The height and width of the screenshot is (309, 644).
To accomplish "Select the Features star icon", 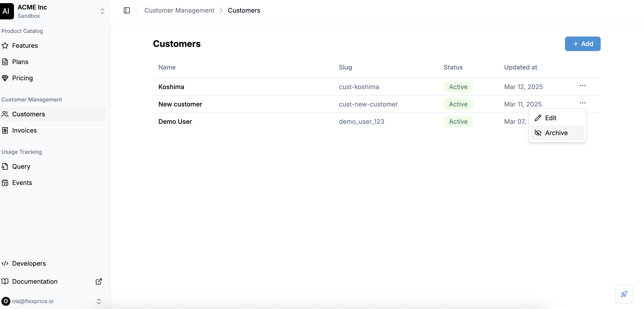I will pos(5,46).
